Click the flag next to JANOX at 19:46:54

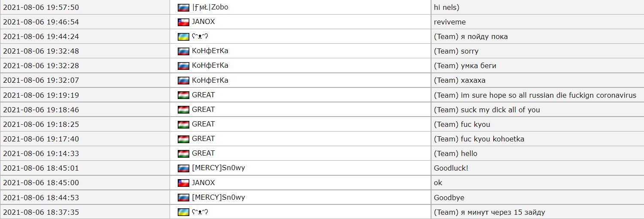click(x=183, y=22)
